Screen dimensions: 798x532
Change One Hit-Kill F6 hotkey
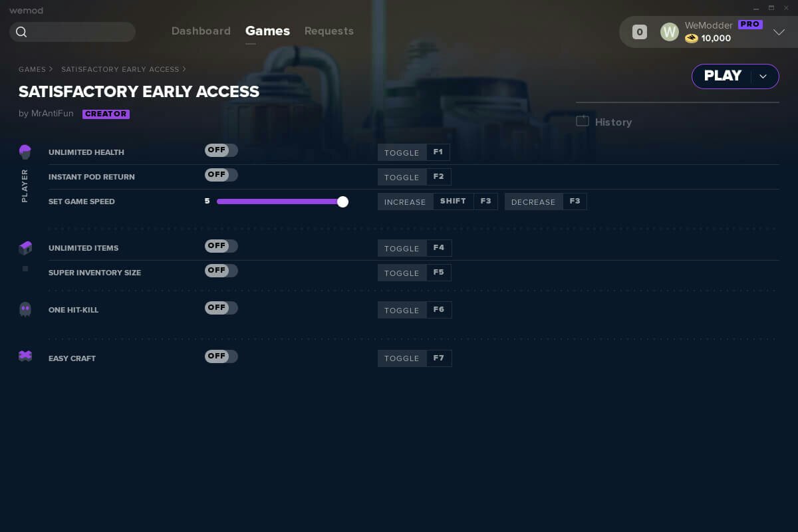click(439, 310)
